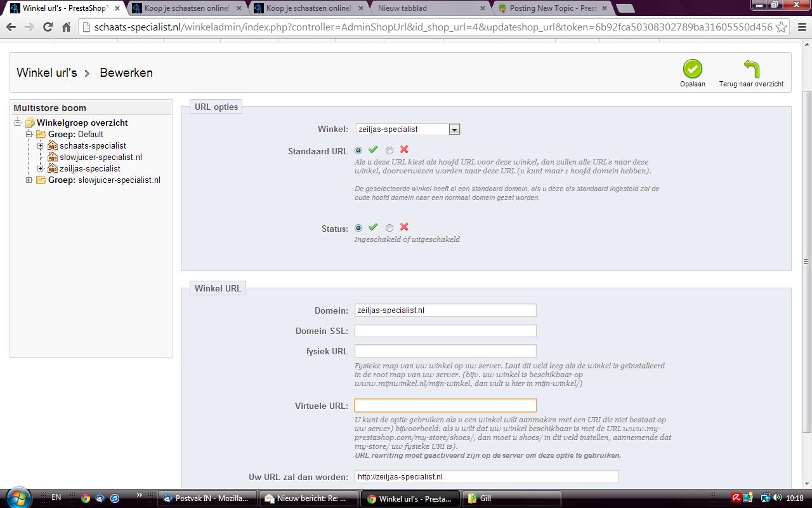This screenshot has height=508, width=812.
Task: Select zeiljas-specialist label in the tree
Action: 90,169
